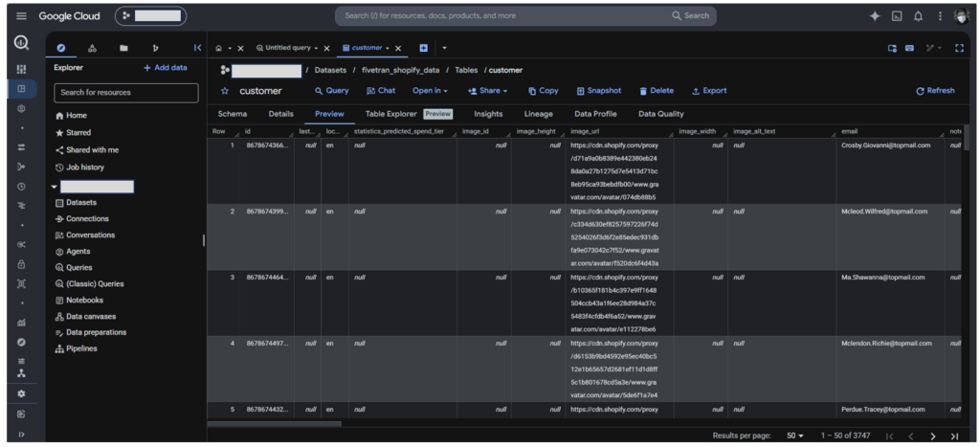Switch to the folder tab in Explorer panel
This screenshot has width=980, height=447.
coord(123,48)
